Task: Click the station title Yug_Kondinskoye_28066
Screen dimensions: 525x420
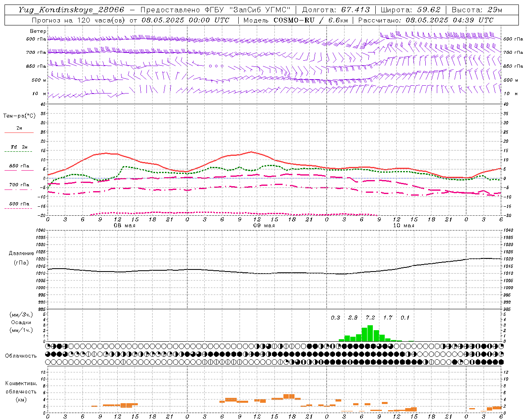Action: (71, 10)
